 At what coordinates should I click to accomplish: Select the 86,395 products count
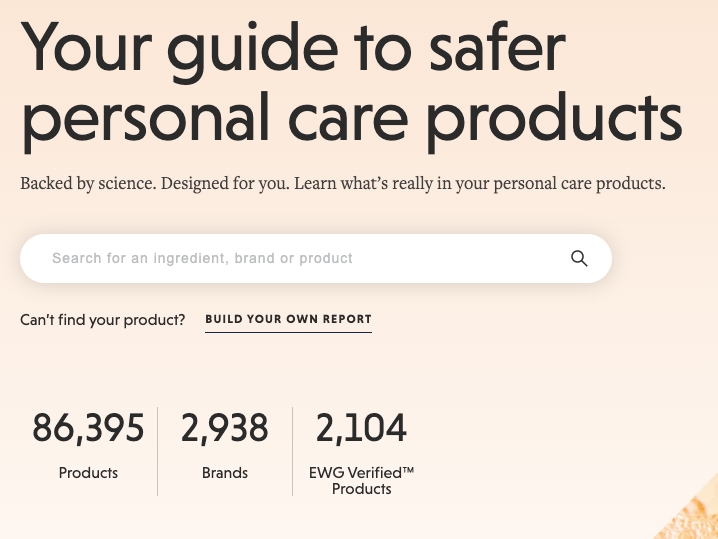tap(88, 428)
